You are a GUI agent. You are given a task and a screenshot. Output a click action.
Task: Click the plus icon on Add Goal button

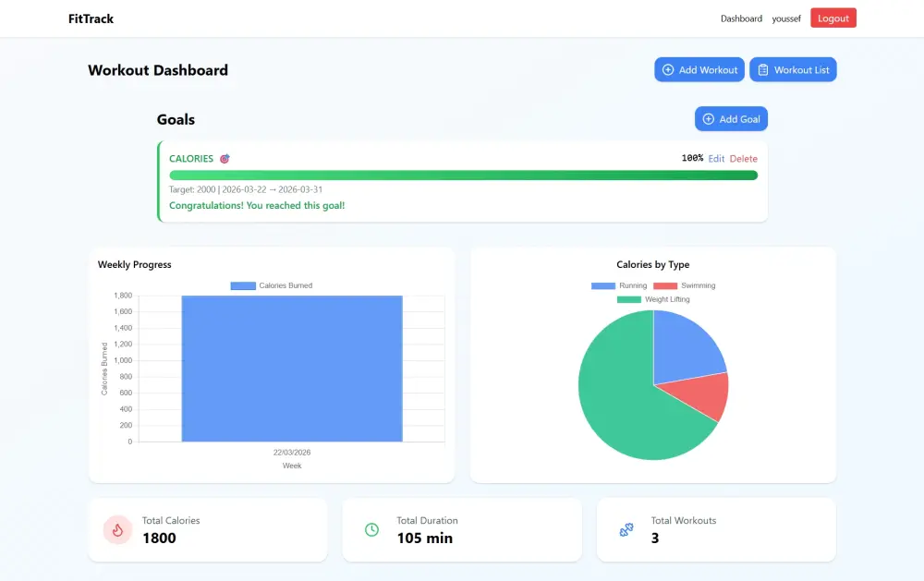click(x=707, y=118)
